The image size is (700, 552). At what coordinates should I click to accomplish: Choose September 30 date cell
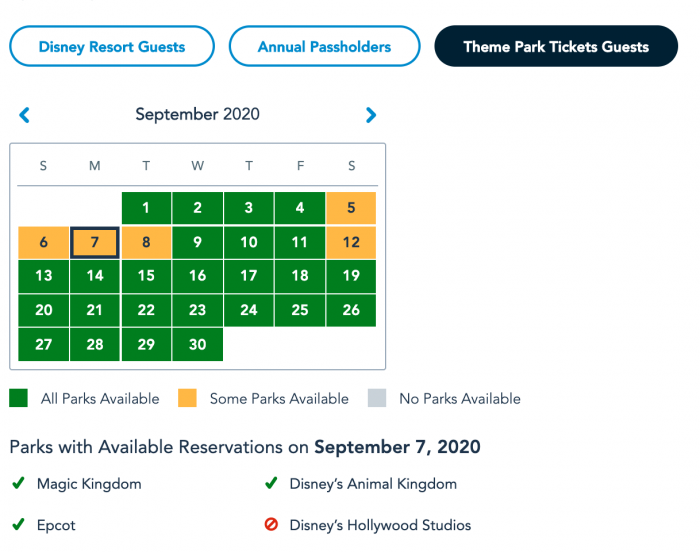pyautogui.click(x=197, y=344)
